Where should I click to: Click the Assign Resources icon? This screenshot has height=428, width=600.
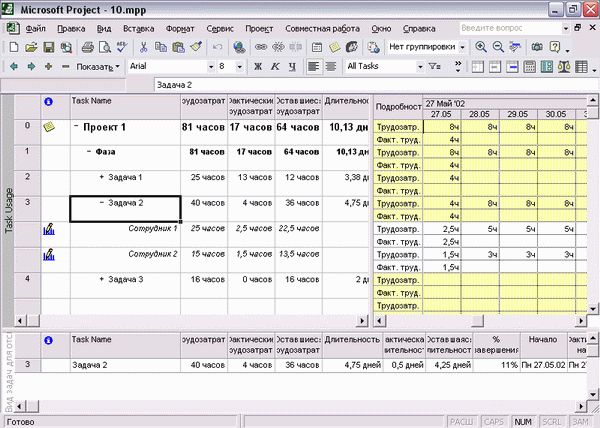pos(352,47)
